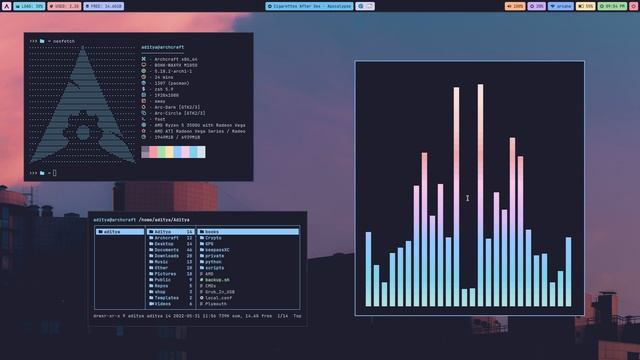This screenshot has width=640, height=360.
Task: Click the folder icon in the neofetch prompt
Action: [x=42, y=41]
